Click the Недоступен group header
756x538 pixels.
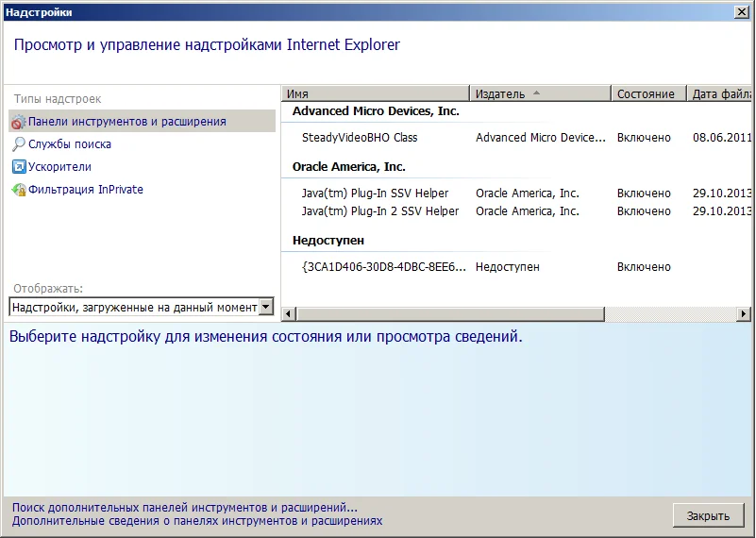pos(328,241)
